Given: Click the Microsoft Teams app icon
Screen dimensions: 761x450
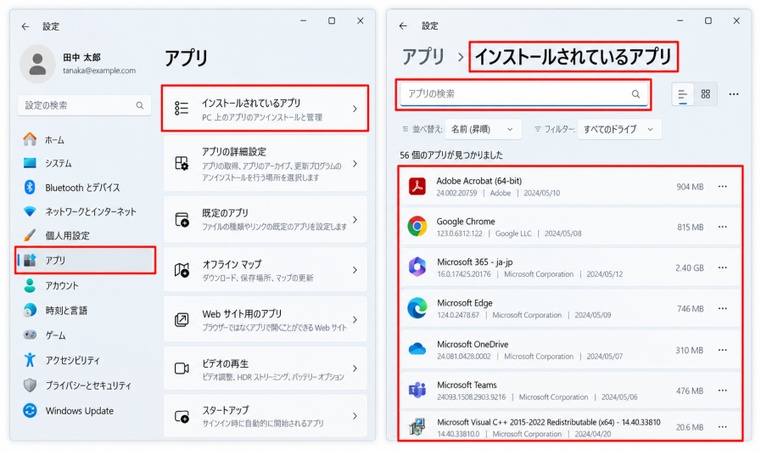Looking at the screenshot, I should [417, 390].
